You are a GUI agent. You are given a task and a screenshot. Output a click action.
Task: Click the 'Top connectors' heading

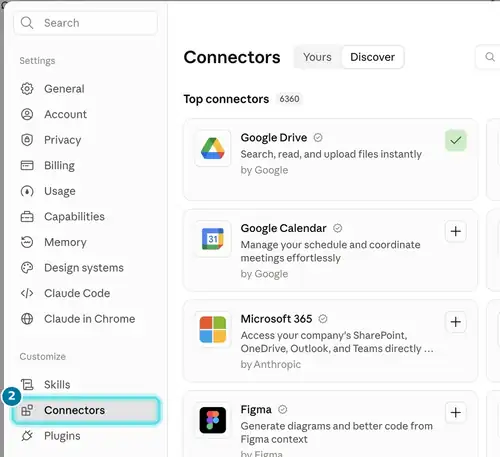point(226,99)
